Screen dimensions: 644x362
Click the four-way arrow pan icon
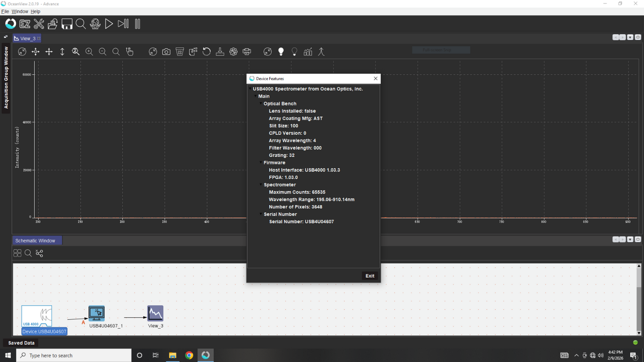(x=49, y=52)
